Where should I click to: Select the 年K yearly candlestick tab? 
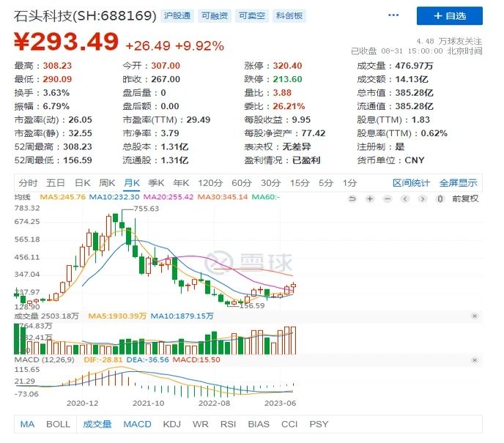[x=181, y=183]
